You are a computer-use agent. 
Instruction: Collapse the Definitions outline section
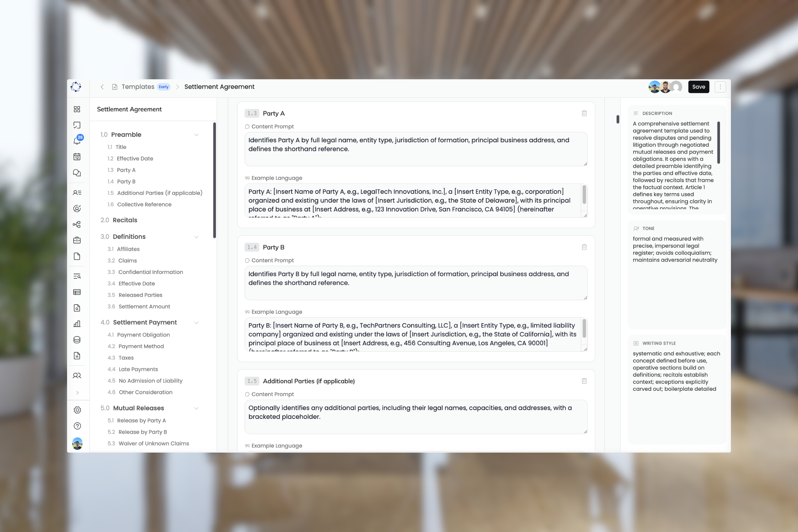[196, 237]
